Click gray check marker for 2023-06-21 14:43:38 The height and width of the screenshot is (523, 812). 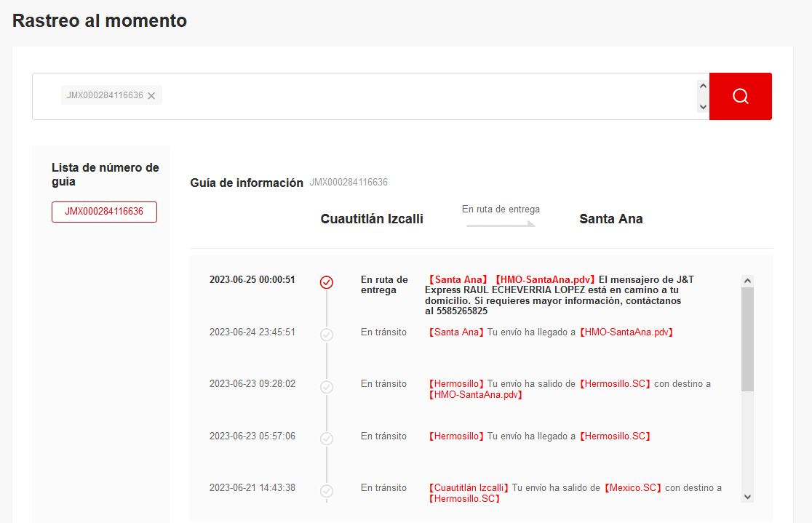[x=327, y=490]
